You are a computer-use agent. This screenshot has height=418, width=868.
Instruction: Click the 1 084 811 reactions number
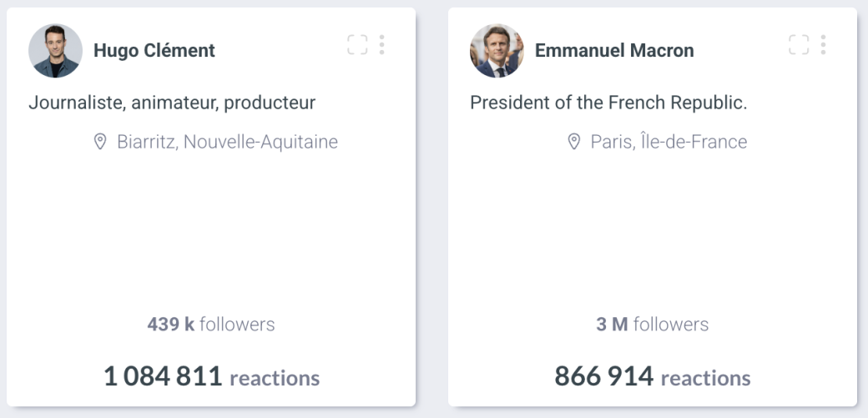163,376
